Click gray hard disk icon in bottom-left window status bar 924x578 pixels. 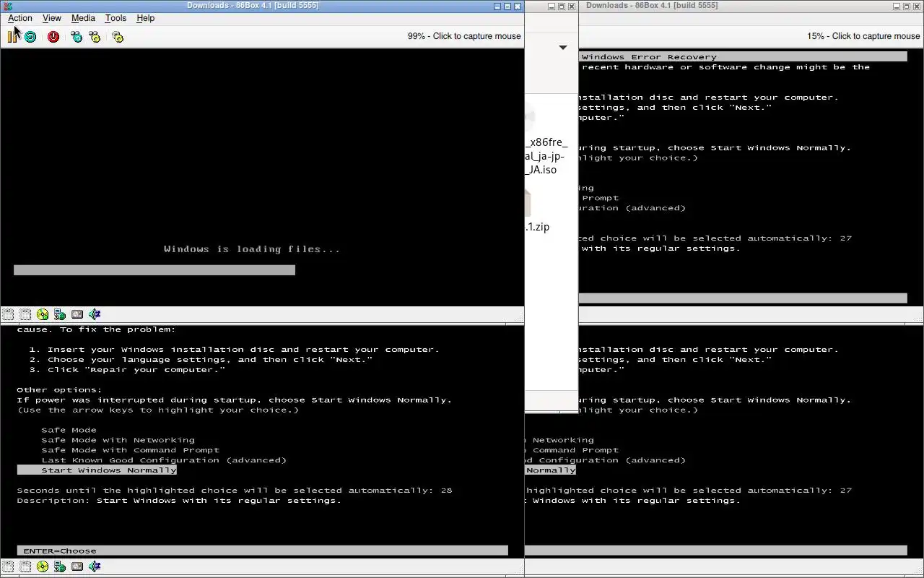(77, 566)
